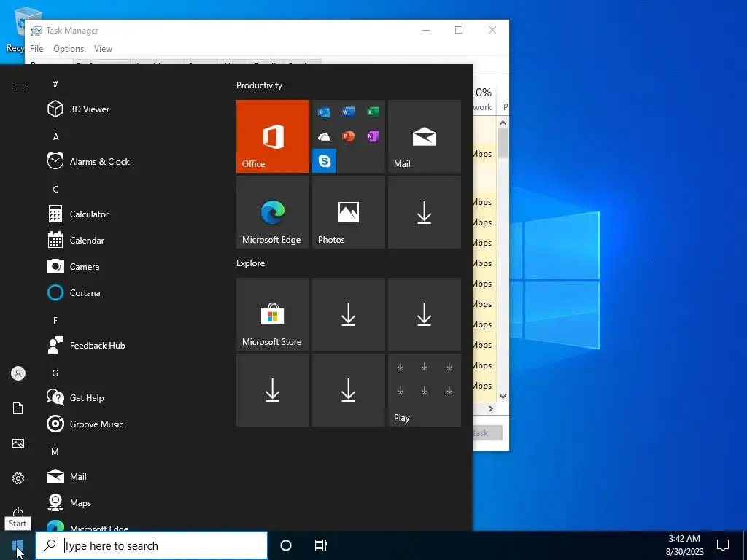This screenshot has width=747, height=560.
Task: Open the View menu in Task Manager
Action: point(103,49)
